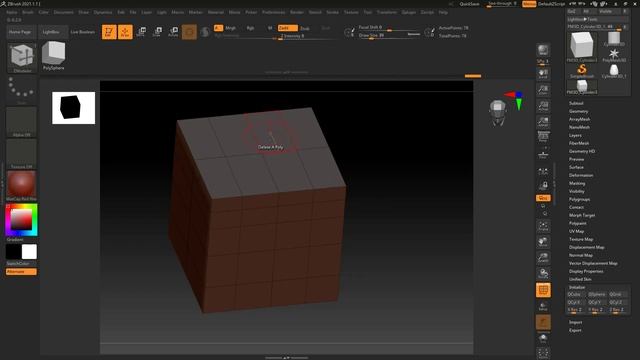Open the MatCap Red Wax material sphere
Viewport: 640px width, 360px height.
21,186
